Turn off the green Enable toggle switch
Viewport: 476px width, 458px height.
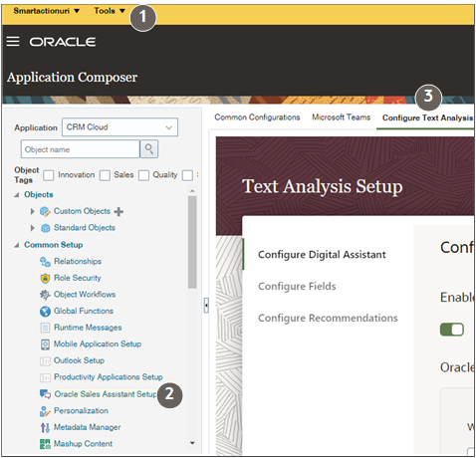pos(452,330)
